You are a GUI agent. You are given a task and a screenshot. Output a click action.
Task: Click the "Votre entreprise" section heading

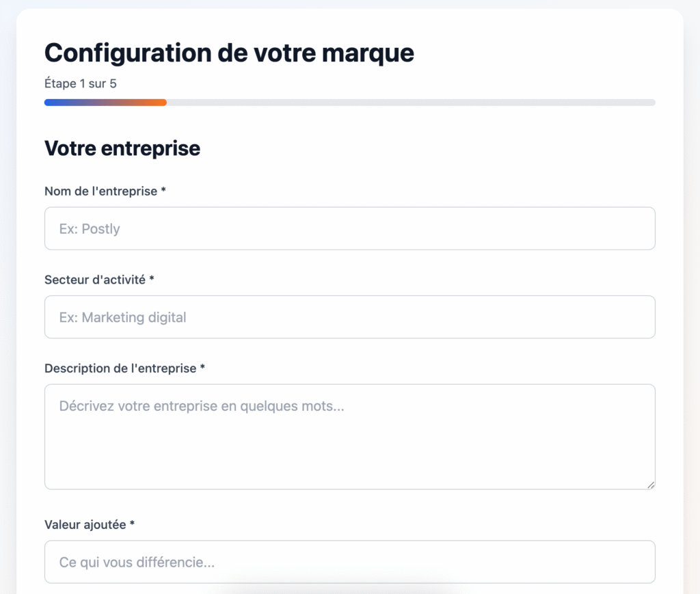pos(122,148)
